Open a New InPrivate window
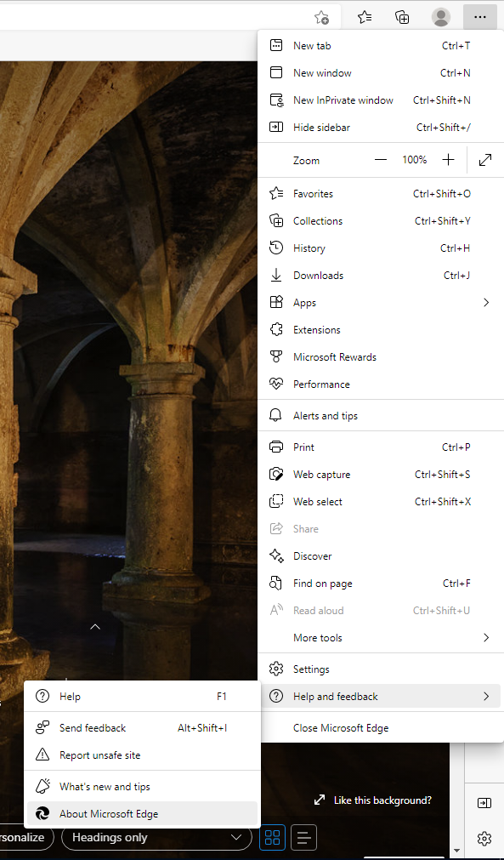The height and width of the screenshot is (860, 504). tap(381, 100)
